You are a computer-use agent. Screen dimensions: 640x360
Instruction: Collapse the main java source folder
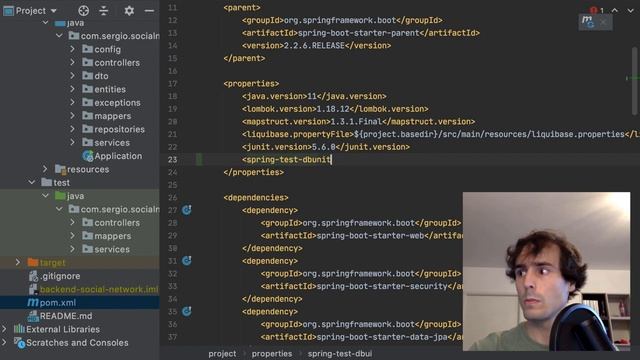click(45, 23)
